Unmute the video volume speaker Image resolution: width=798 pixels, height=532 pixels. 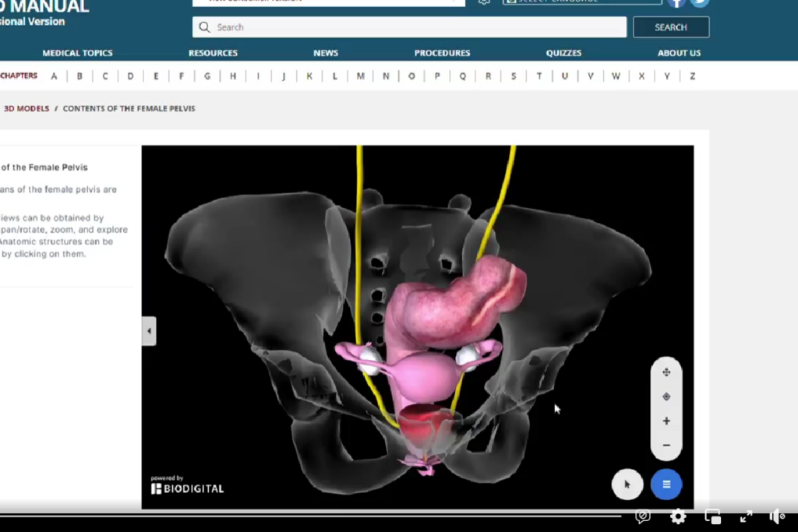click(x=777, y=516)
